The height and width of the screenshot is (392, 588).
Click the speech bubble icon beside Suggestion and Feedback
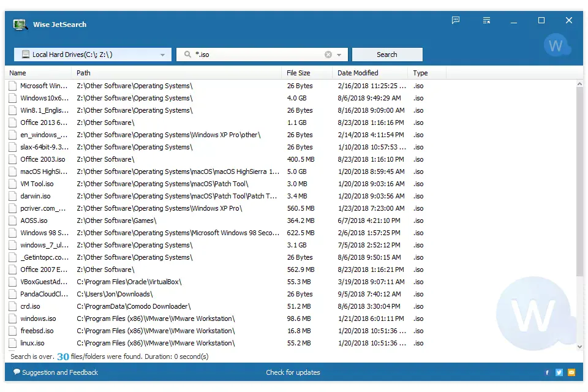(x=17, y=372)
